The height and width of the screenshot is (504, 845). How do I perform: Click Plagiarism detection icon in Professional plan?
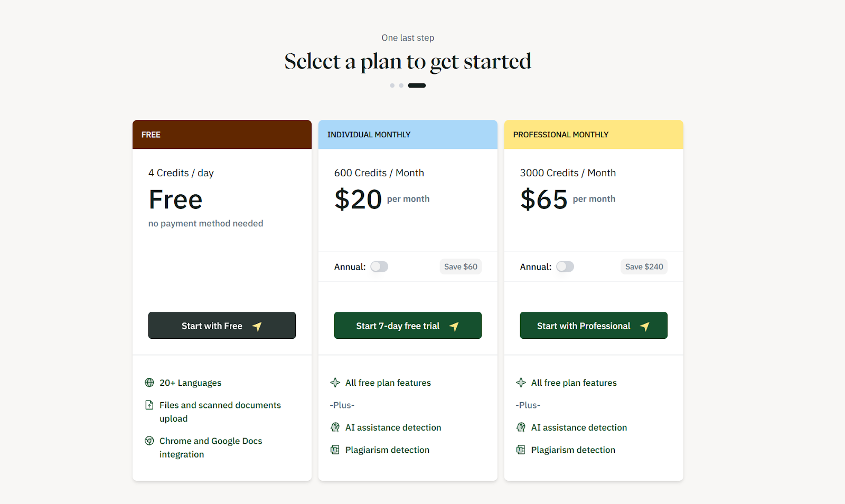tap(521, 450)
